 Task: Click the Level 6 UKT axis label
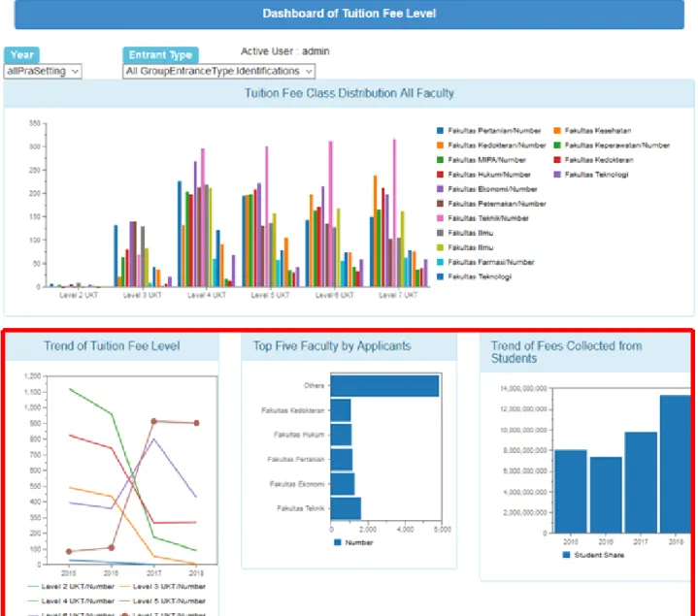[x=334, y=295]
